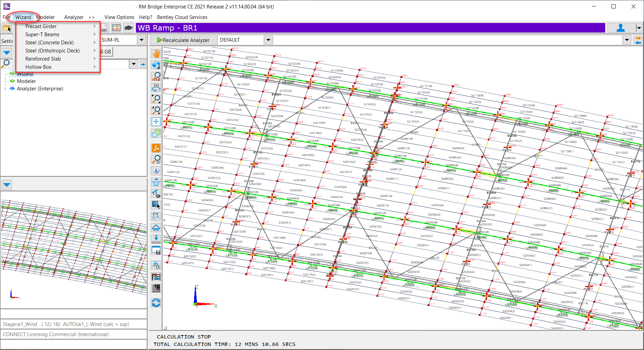Open the Analyzer menu
Image resolution: width=644 pixels, height=350 pixels.
tap(74, 17)
